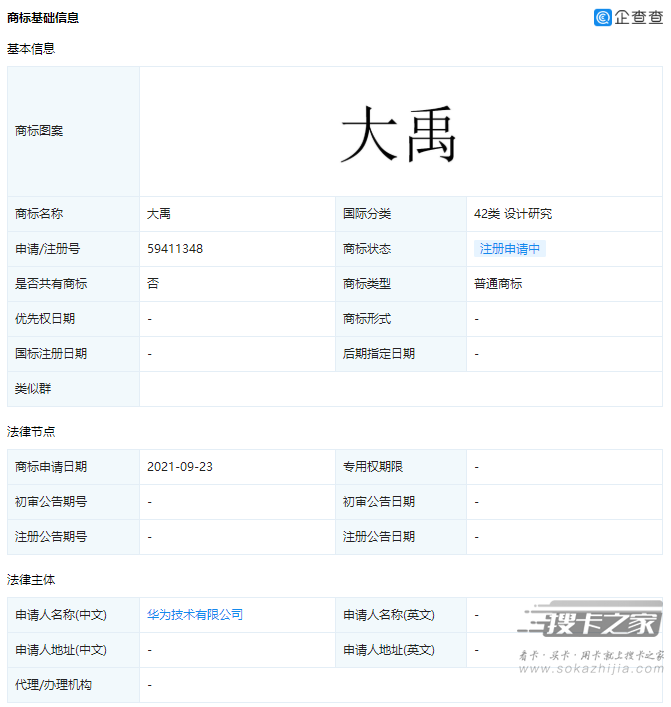
Task: Click the 国际分类 label
Action: pyautogui.click(x=367, y=214)
